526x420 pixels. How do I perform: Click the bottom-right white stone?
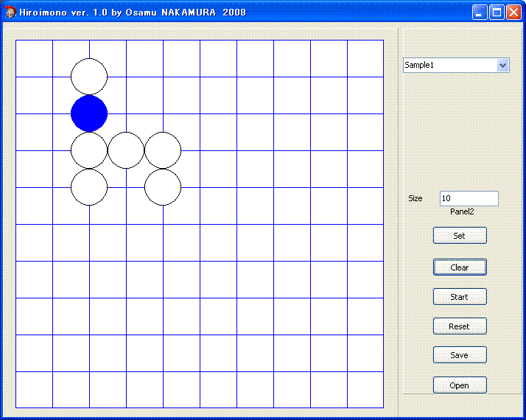pyautogui.click(x=163, y=187)
